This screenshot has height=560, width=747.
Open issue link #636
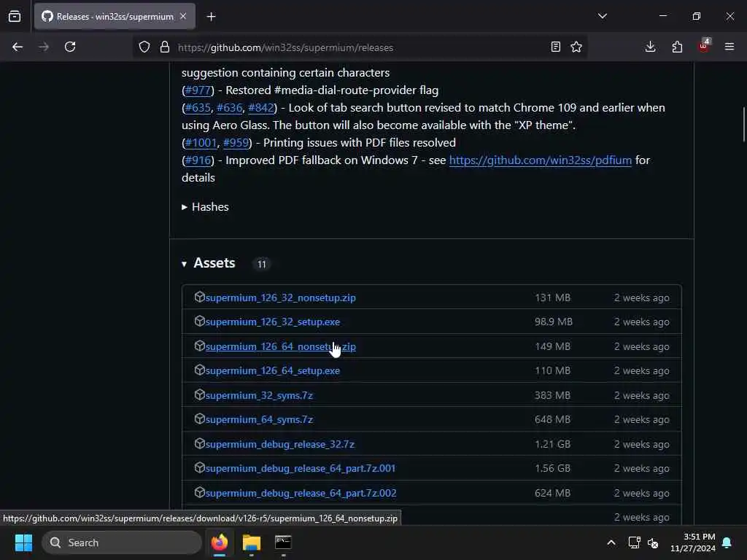pyautogui.click(x=229, y=108)
